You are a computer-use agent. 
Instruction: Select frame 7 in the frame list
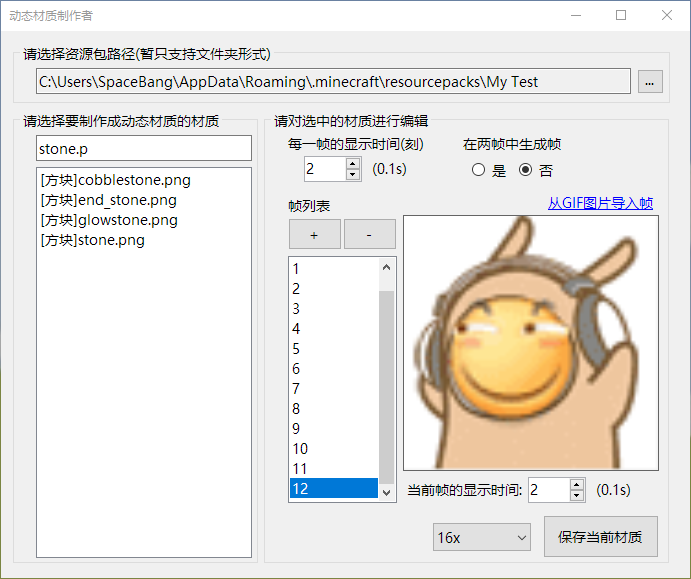334,388
